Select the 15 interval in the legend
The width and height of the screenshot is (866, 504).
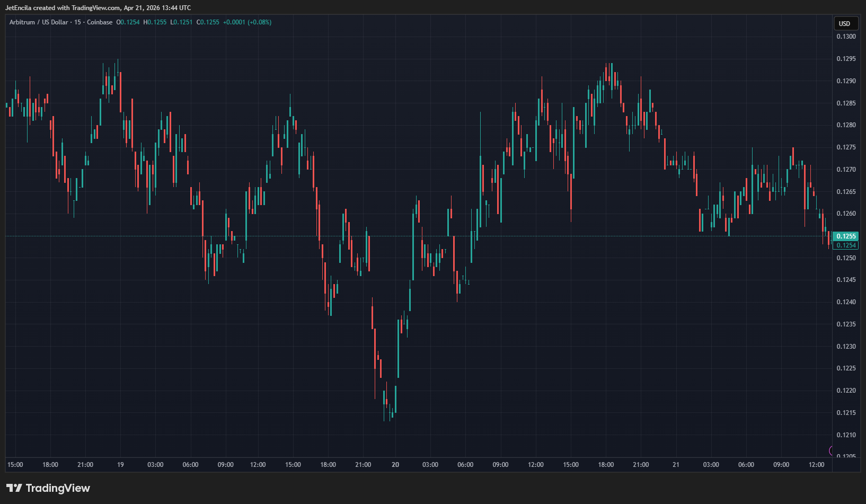pyautogui.click(x=77, y=22)
